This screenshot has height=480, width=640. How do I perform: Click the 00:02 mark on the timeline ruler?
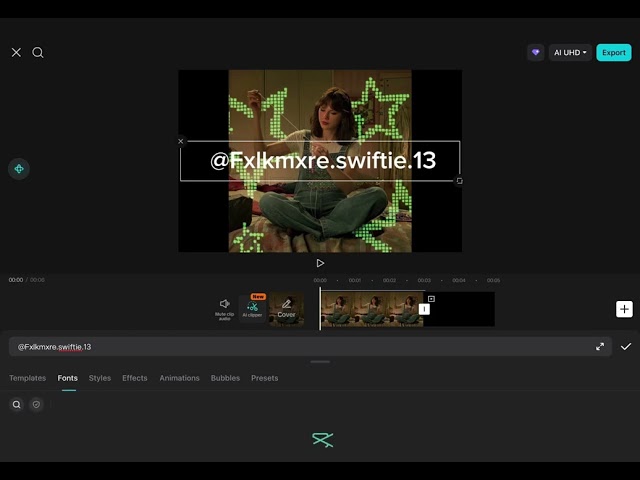coord(389,280)
